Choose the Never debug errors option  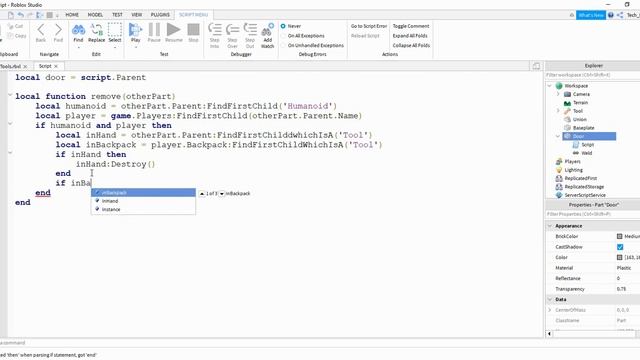point(283,26)
